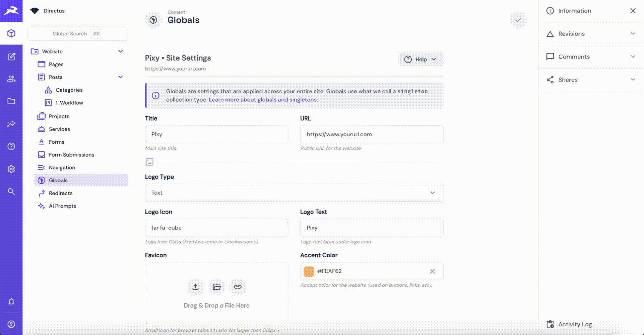Choose favicon from library folder icon
The height and width of the screenshot is (335, 644).
[x=216, y=287]
